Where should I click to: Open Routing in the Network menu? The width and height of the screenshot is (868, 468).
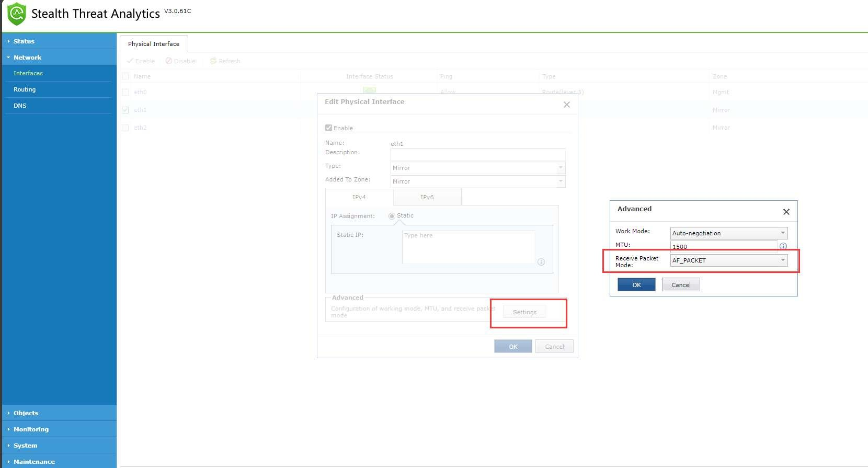[25, 89]
